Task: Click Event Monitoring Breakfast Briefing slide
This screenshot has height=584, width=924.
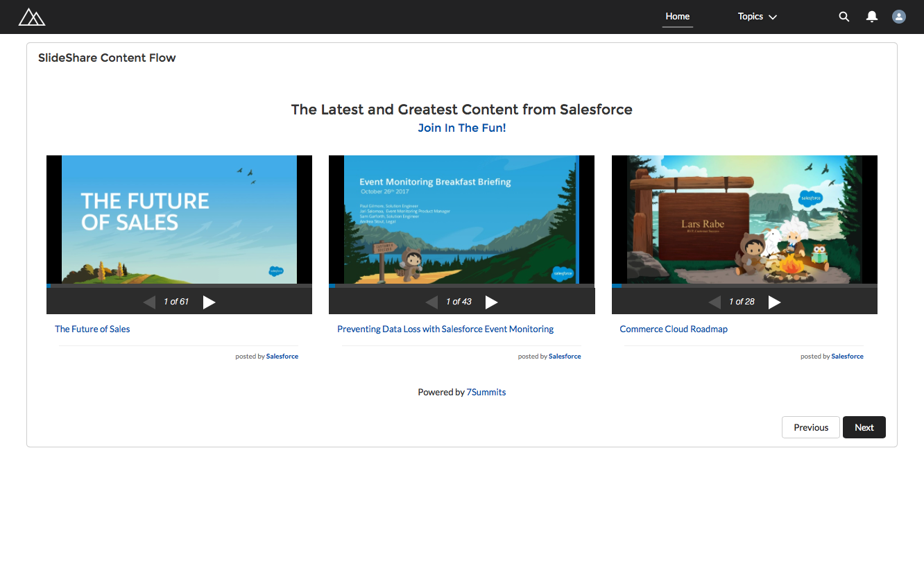Action: coord(461,219)
